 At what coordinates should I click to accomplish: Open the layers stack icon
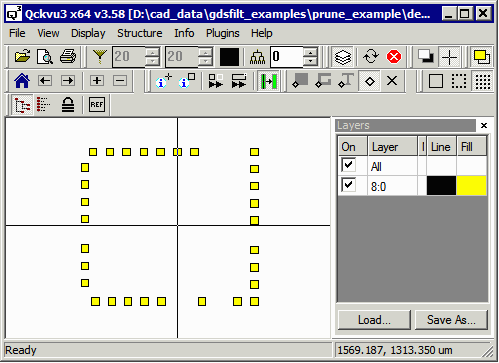coord(343,57)
